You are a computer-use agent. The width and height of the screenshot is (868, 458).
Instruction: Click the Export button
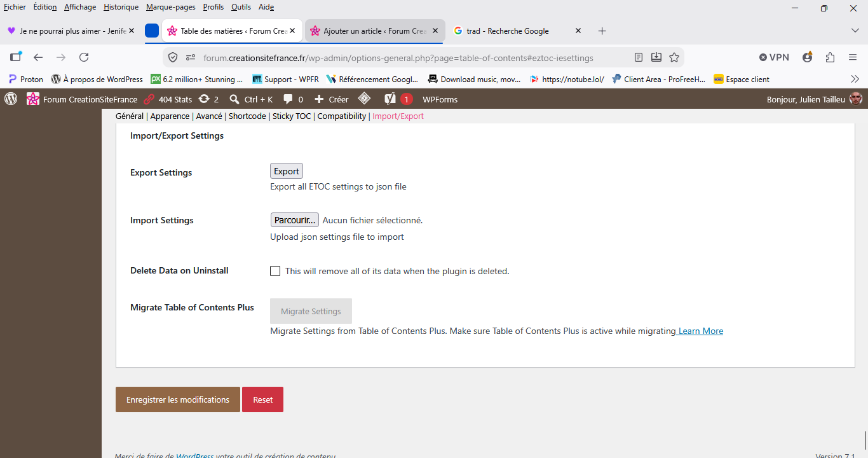coord(287,171)
